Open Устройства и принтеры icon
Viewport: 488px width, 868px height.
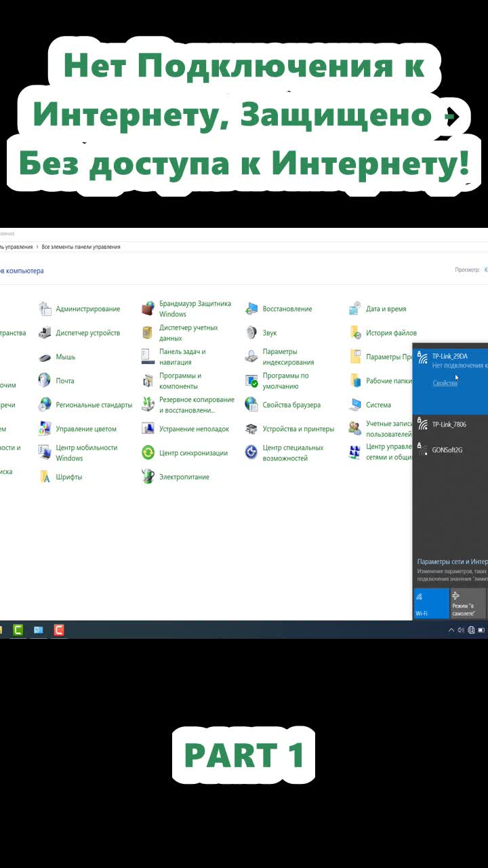251,429
